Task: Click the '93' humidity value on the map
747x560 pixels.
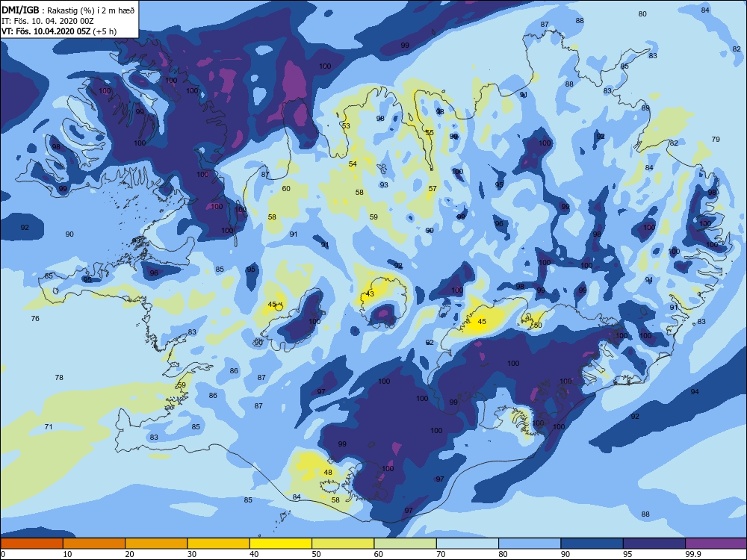Action: click(x=384, y=184)
